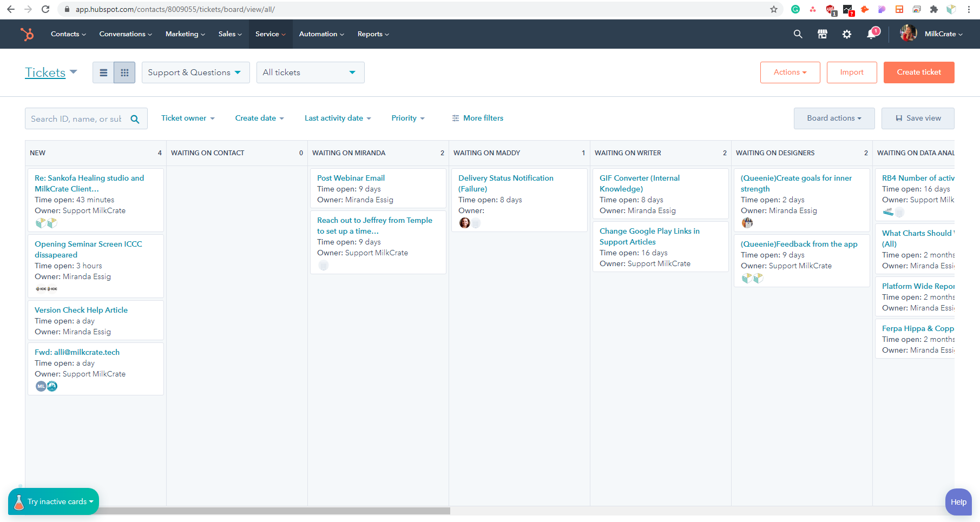Image resolution: width=980 pixels, height=522 pixels.
Task: Click the Import button
Action: click(x=852, y=72)
